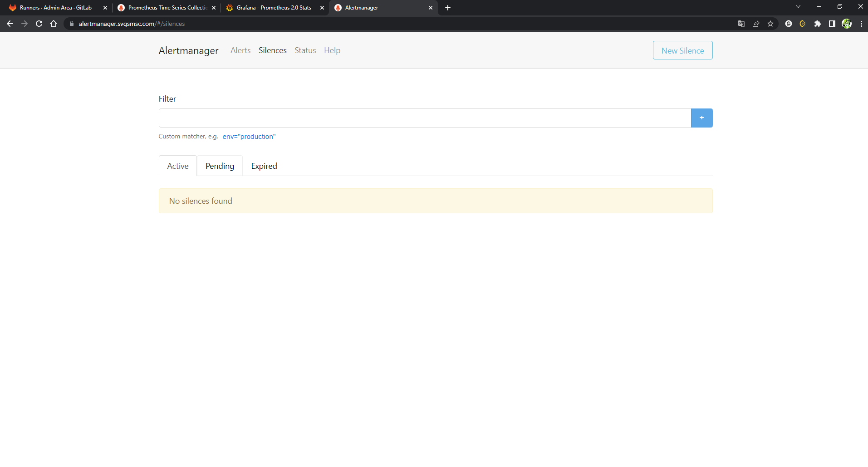868x467 pixels.
Task: Open the env="production" example link
Action: click(249, 136)
